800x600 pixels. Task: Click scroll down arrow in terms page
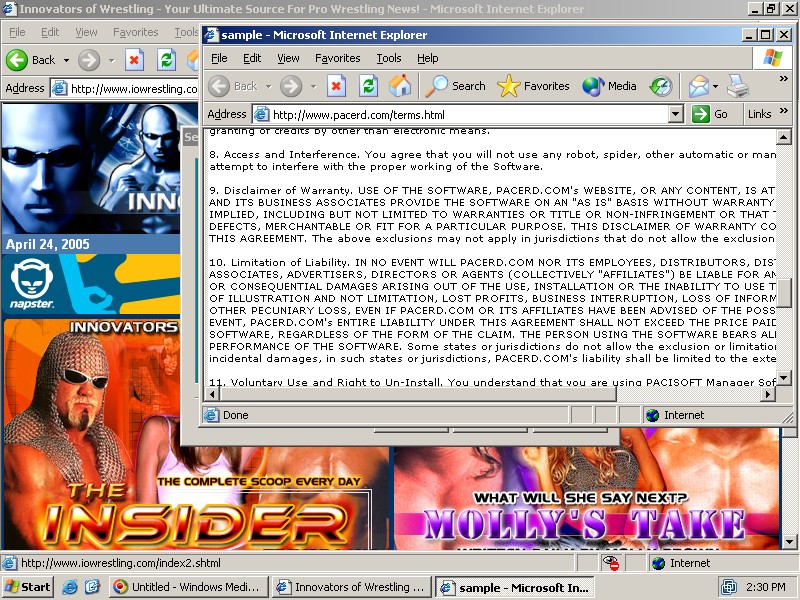coord(783,378)
